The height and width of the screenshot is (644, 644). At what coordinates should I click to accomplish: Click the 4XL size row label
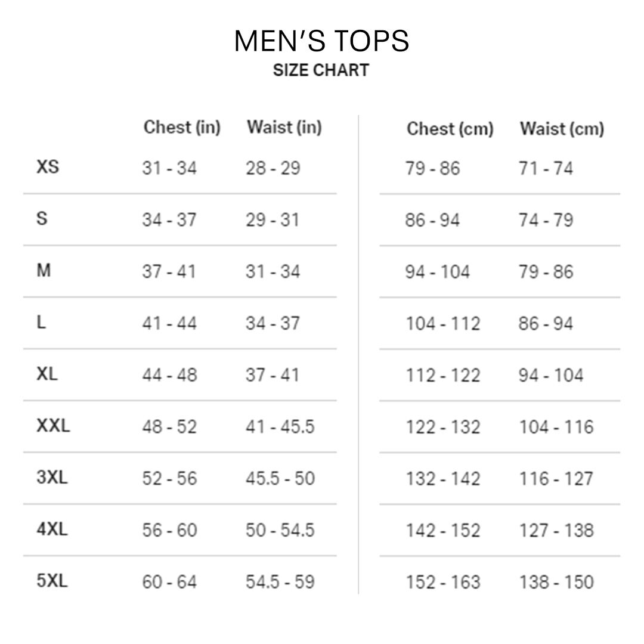[x=52, y=530]
